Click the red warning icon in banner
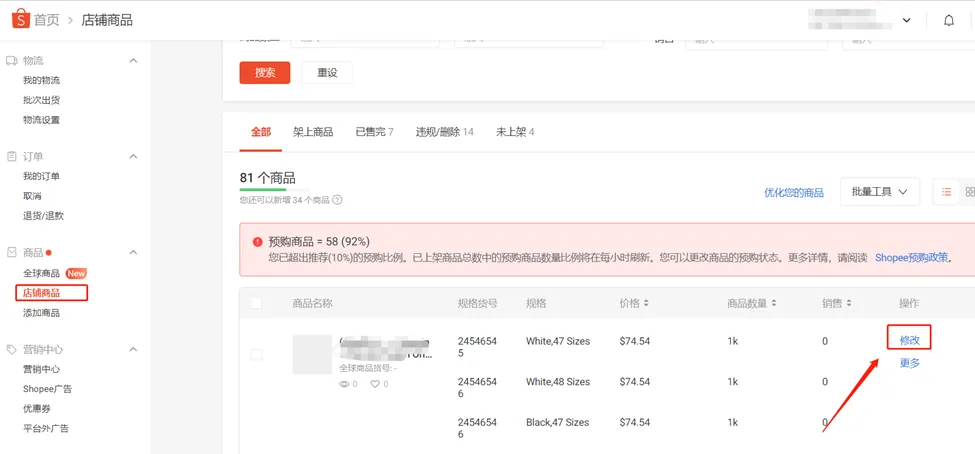 click(x=257, y=242)
